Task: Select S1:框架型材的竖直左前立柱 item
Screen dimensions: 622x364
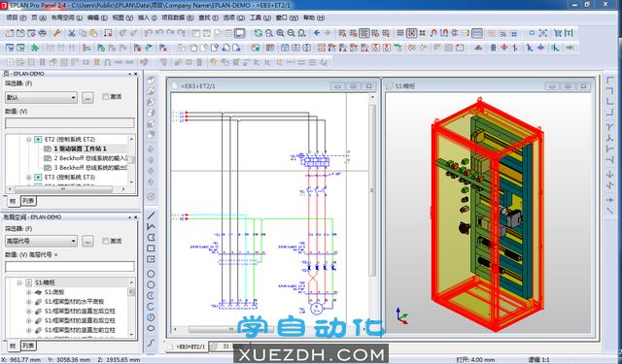Action: [80, 330]
